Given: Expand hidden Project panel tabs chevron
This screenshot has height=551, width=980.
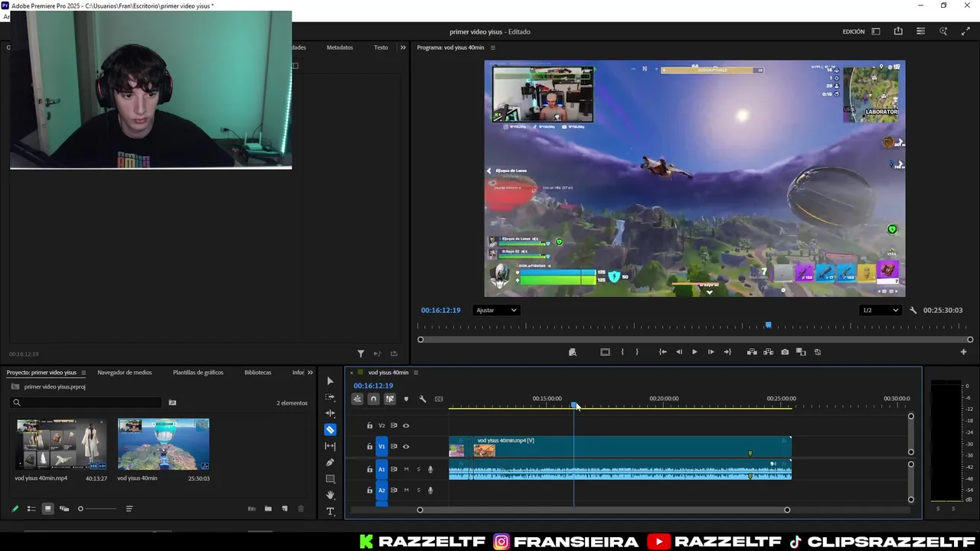Looking at the screenshot, I should point(310,373).
